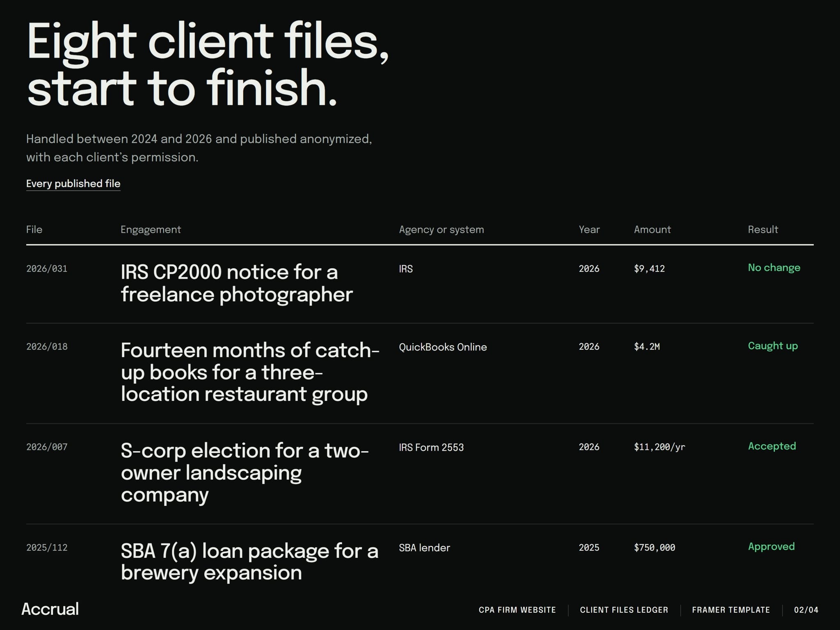Click the No change result status
840x630 pixels.
tap(774, 268)
